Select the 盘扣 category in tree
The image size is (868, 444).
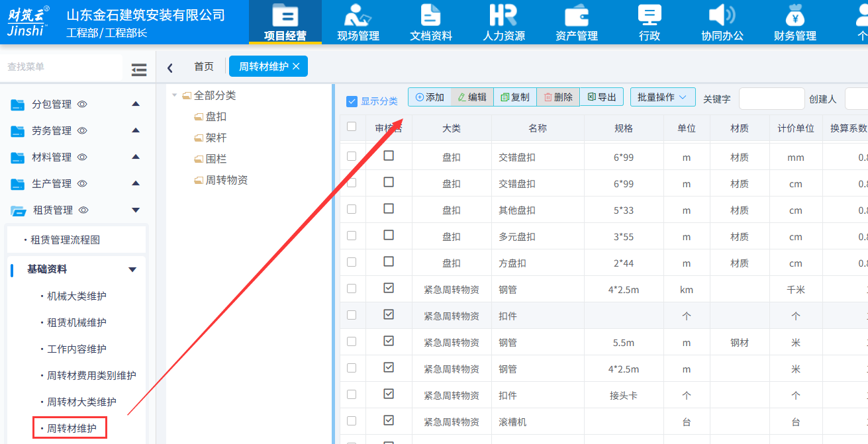(x=216, y=116)
